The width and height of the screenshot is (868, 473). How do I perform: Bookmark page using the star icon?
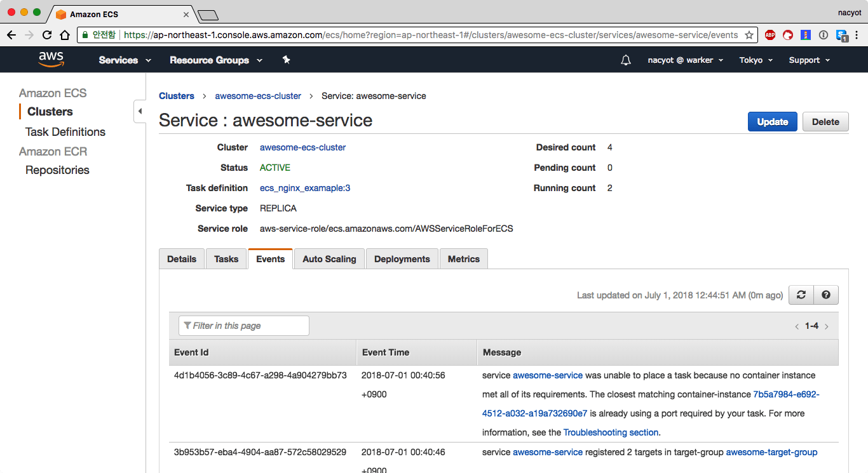pos(749,35)
